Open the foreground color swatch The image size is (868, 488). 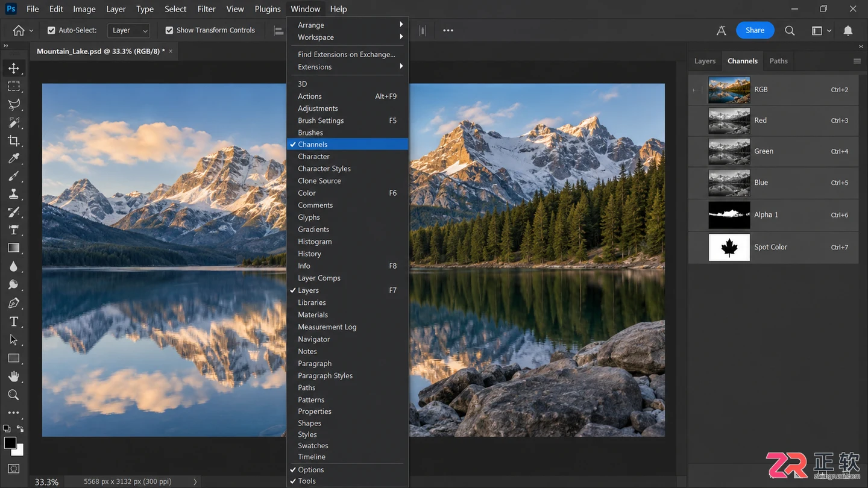point(10,443)
